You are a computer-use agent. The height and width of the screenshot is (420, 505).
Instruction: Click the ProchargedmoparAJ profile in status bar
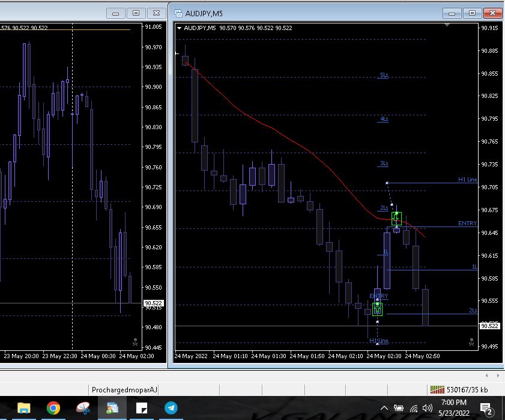click(x=124, y=389)
